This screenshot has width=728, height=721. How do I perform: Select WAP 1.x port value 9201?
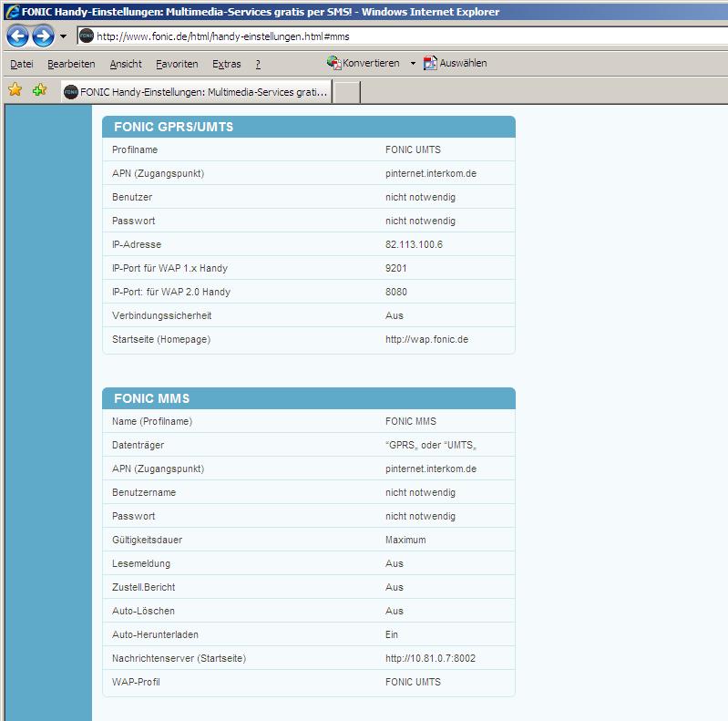[395, 268]
